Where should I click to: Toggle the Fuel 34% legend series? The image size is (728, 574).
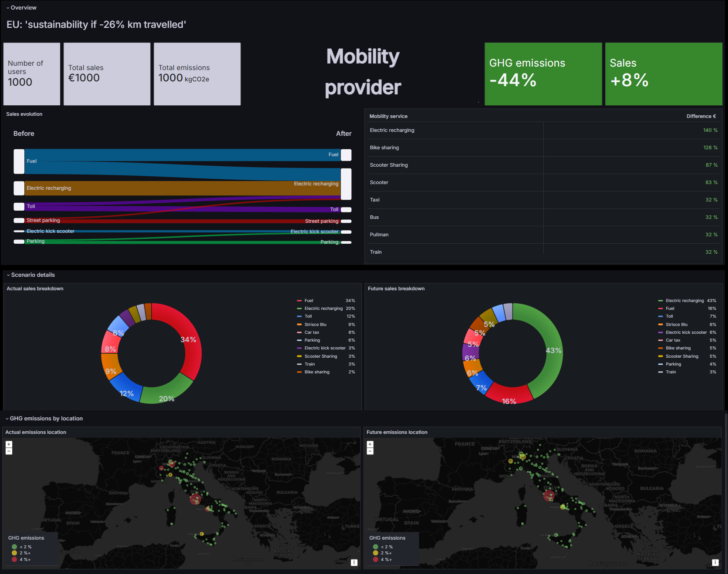tap(309, 301)
